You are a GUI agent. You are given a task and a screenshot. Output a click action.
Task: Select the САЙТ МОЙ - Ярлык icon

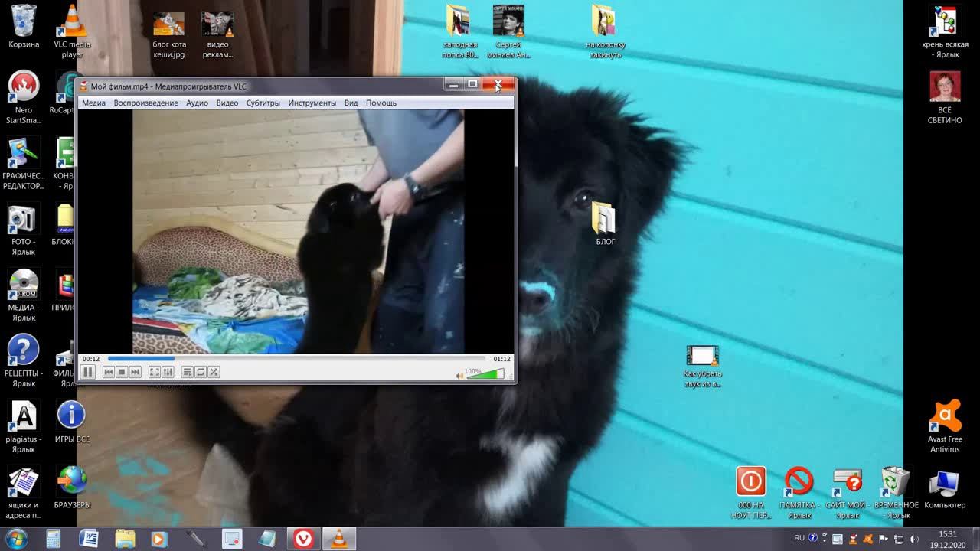click(x=848, y=493)
